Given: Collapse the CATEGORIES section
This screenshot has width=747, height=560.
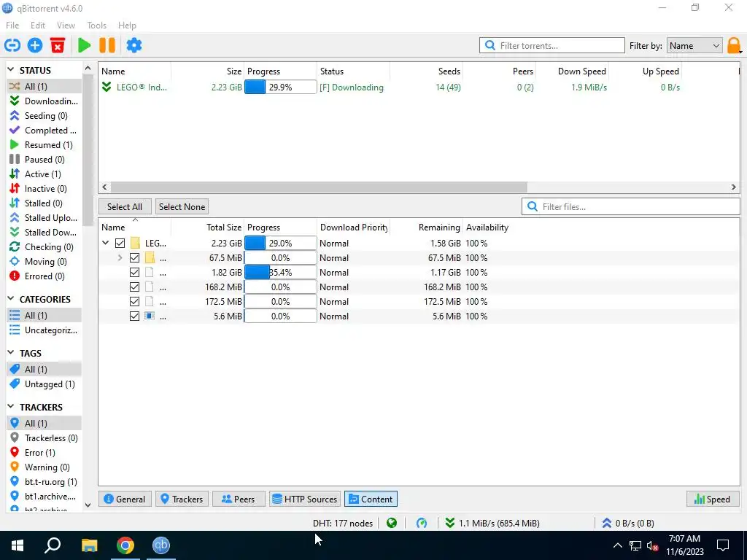Looking at the screenshot, I should (11, 299).
